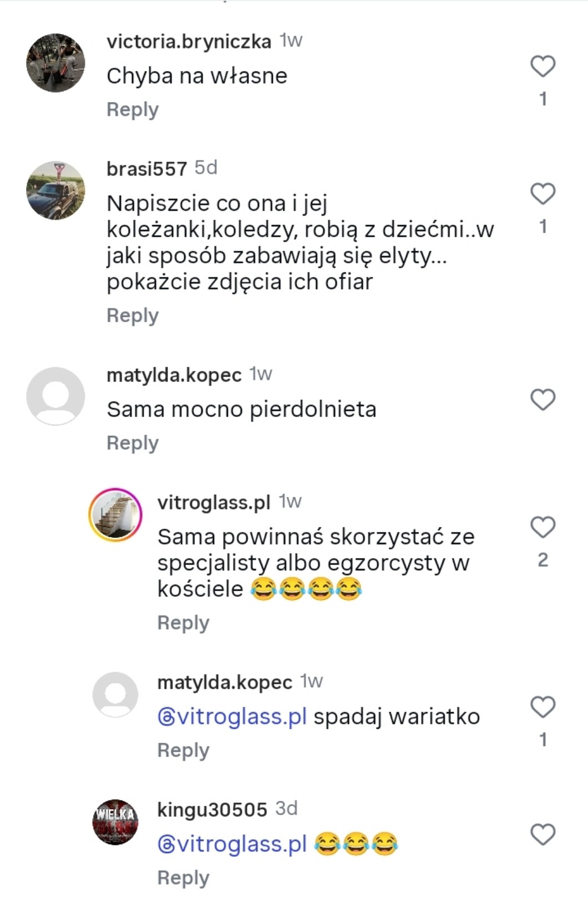Open kingu30505's profile picture
This screenshot has width=588, height=904.
click(115, 822)
